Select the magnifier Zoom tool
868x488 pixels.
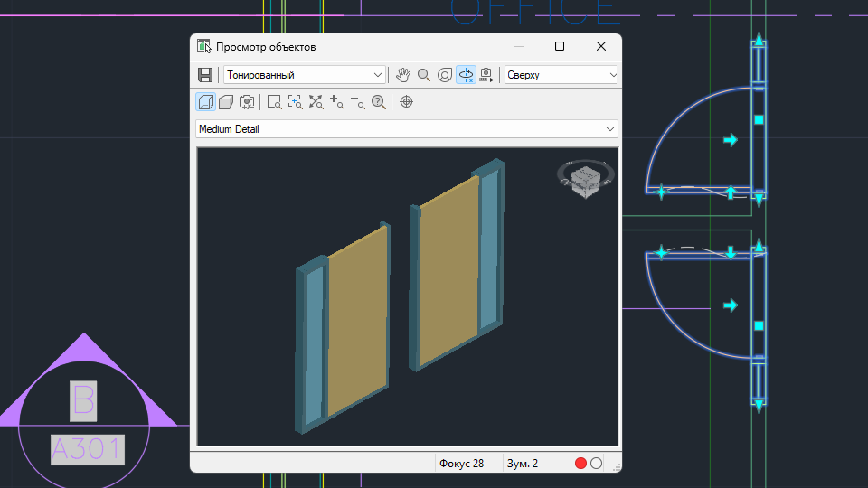(424, 75)
